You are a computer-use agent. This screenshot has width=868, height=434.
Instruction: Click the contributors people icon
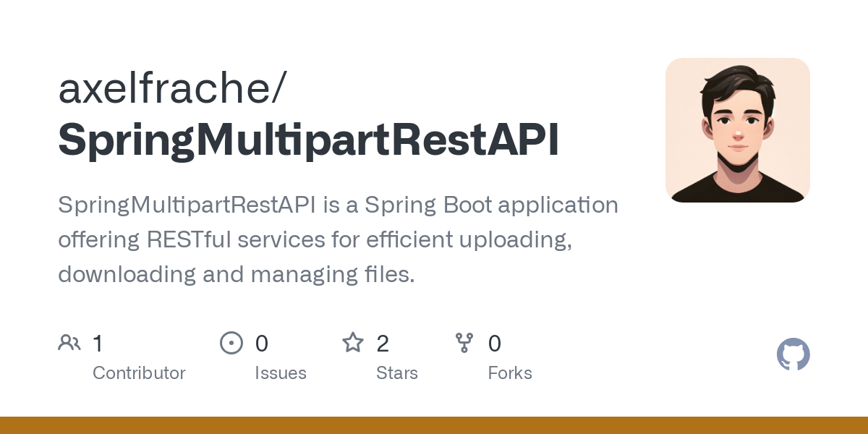[69, 342]
